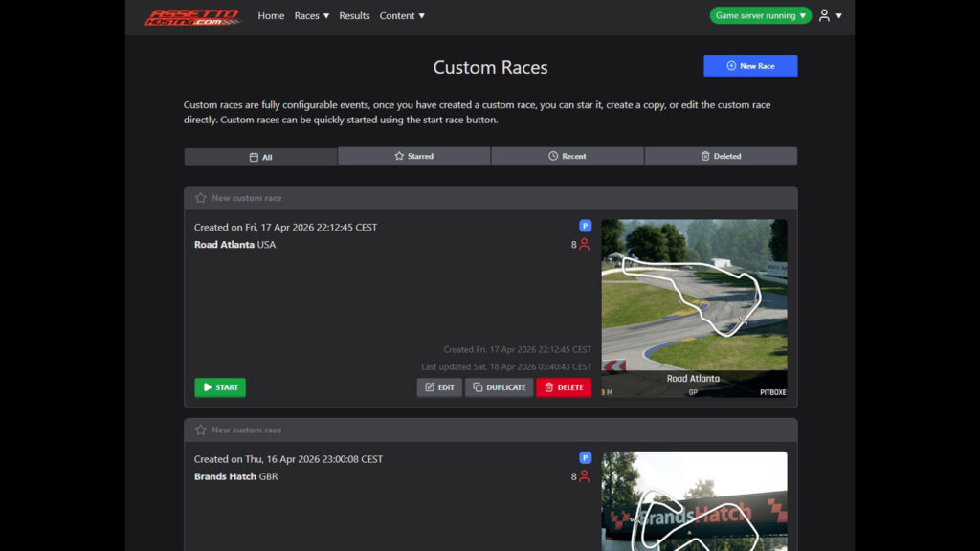Delete the Road Atlanta custom race

coord(563,387)
